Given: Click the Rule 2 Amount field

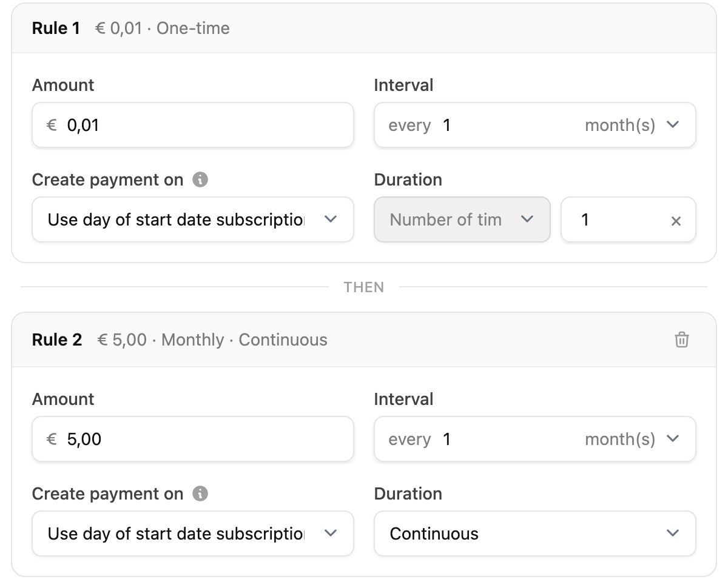Looking at the screenshot, I should [193, 439].
